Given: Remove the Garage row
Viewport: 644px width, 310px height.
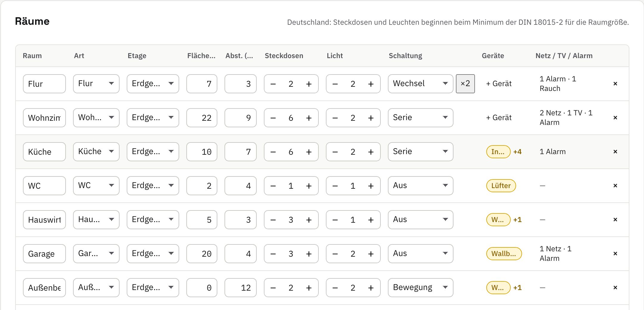Looking at the screenshot, I should [615, 254].
